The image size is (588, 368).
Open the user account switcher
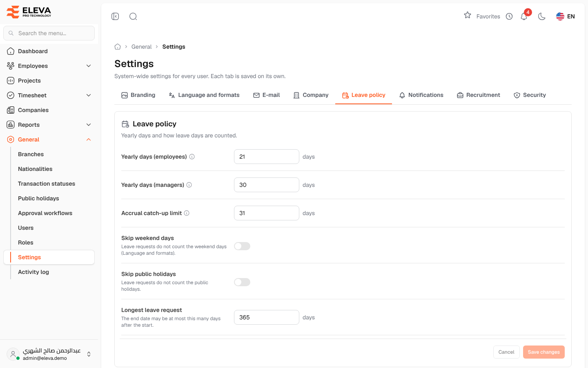pos(89,354)
